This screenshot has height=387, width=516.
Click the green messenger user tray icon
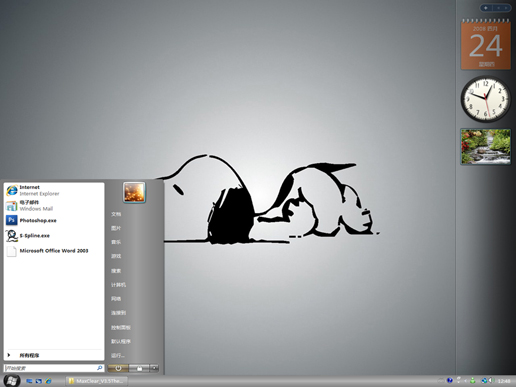473,380
